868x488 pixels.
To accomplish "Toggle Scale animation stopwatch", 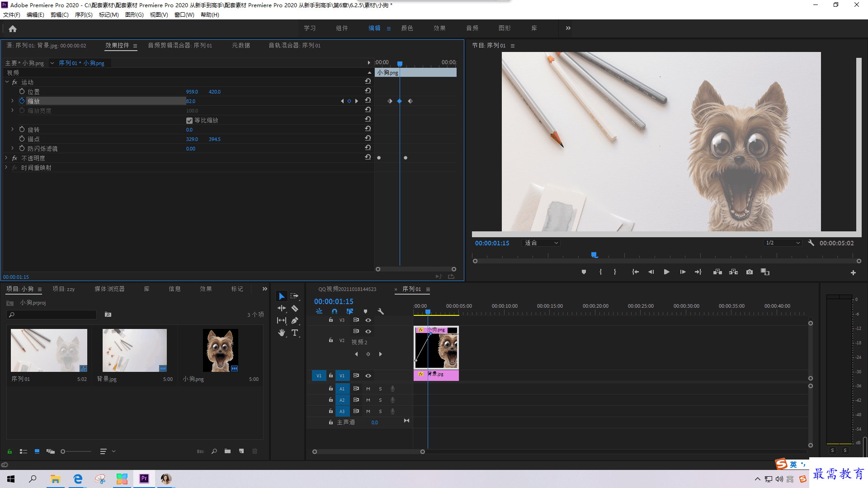I will click(22, 101).
